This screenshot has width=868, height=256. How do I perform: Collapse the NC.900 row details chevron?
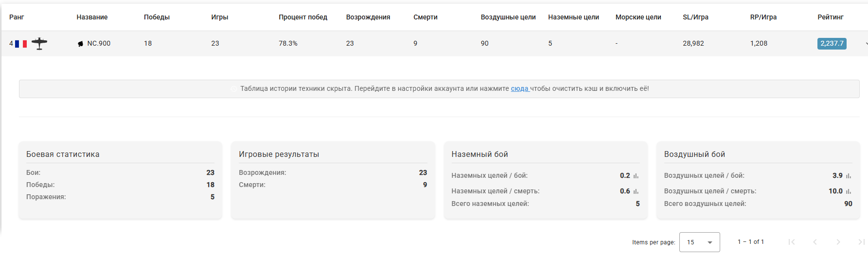pos(866,44)
